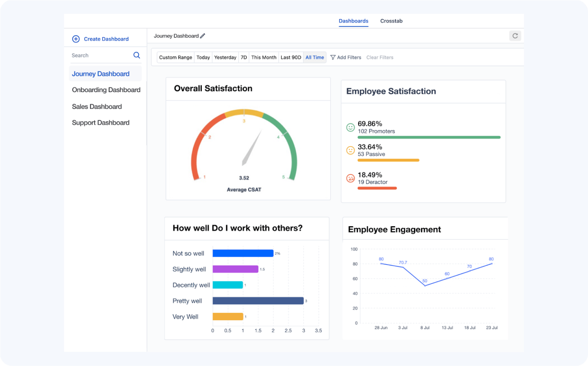This screenshot has height=366, width=588.
Task: Select This Month from the date options
Action: click(264, 57)
